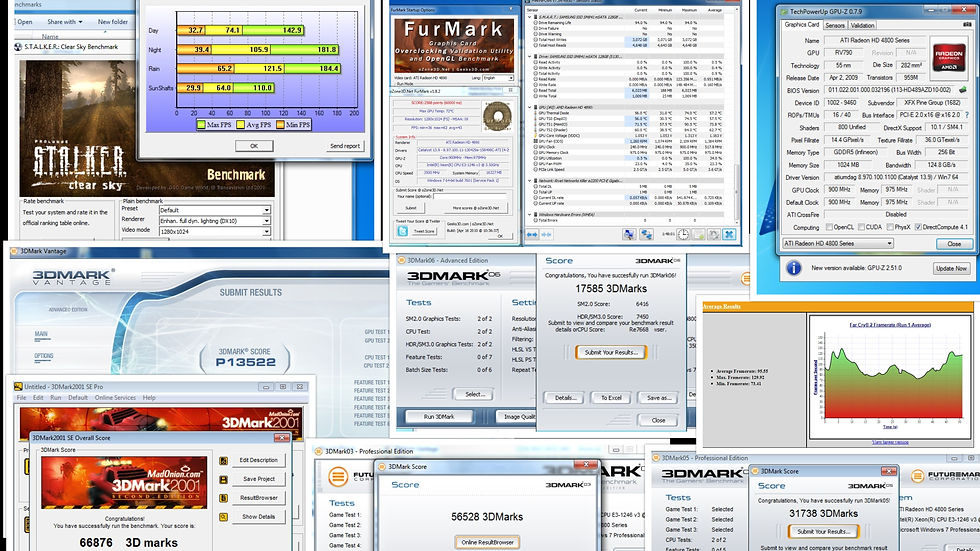The image size is (980, 551).
Task: Toggle the PhysX checkbox in GPU-Z
Action: (889, 227)
